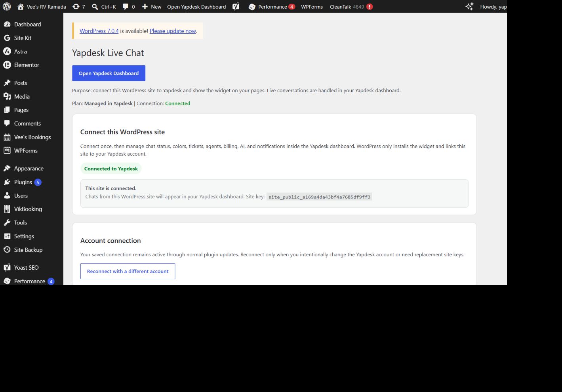Screen dimensions: 562x392
Task: Click the Account connection heading
Action: 110,241
